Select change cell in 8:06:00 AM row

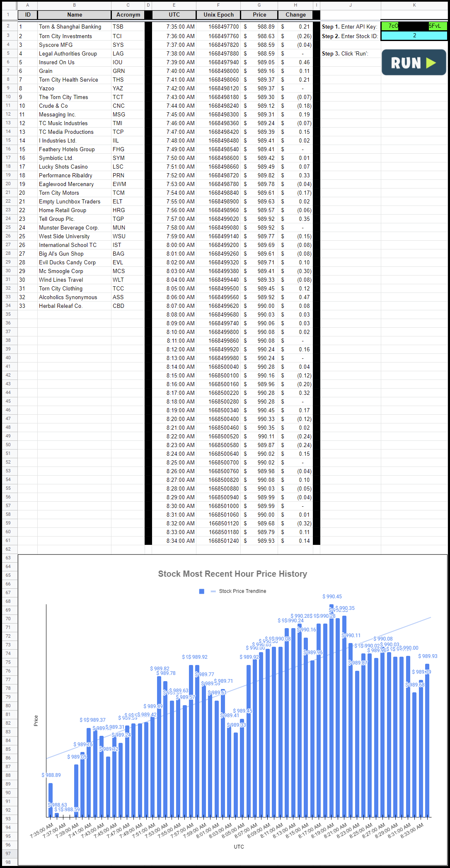pyautogui.click(x=295, y=297)
